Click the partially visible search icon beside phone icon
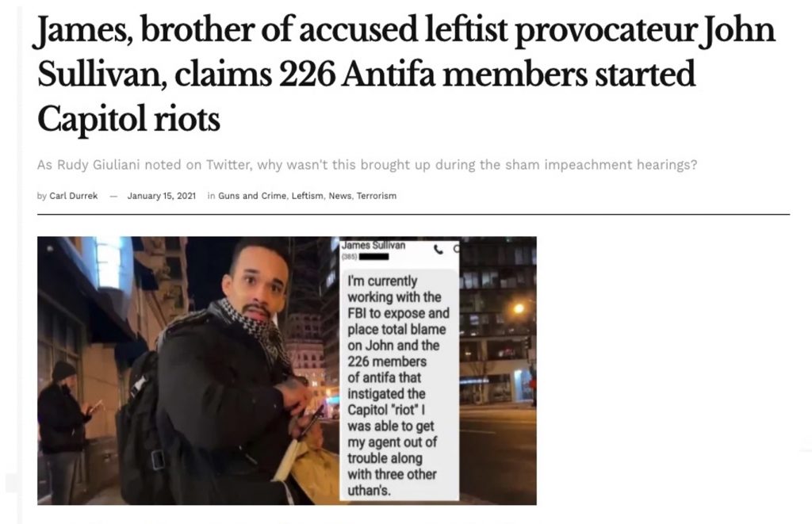812x524 pixels. 456,249
